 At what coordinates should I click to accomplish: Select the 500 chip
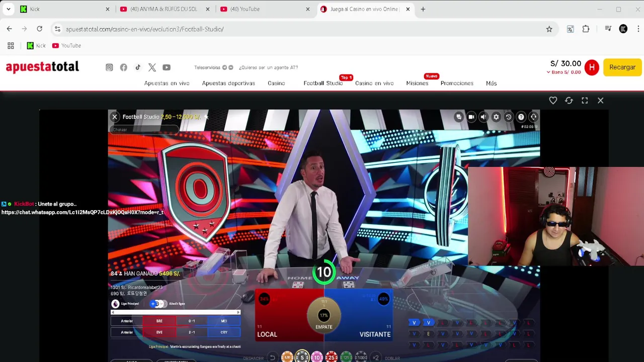click(x=361, y=357)
